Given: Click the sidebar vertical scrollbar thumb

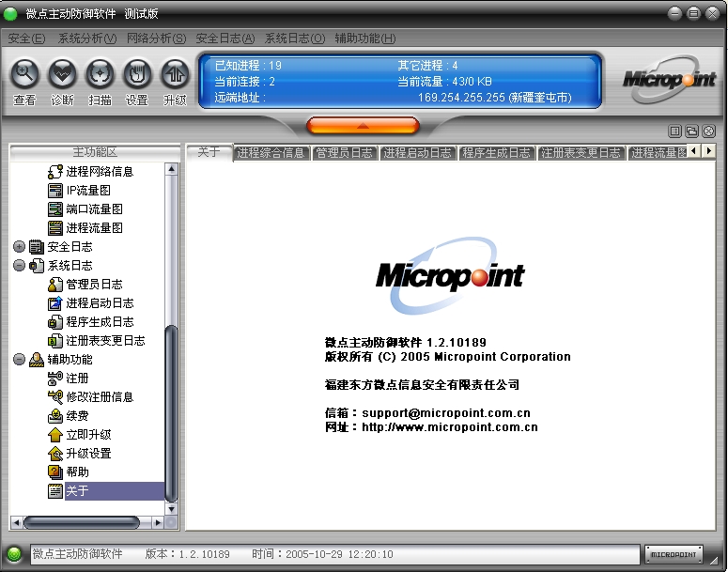Looking at the screenshot, I should pos(172,413).
